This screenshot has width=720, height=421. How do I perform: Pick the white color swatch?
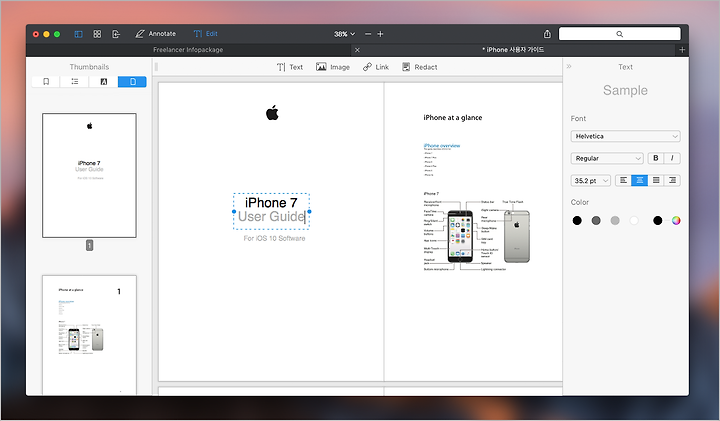[x=634, y=221]
